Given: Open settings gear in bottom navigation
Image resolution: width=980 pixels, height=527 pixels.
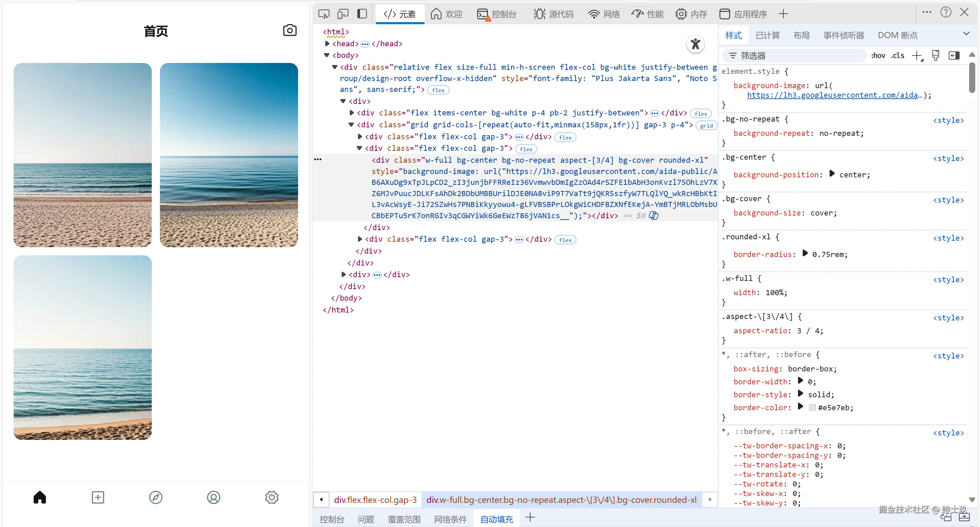Looking at the screenshot, I should point(272,497).
